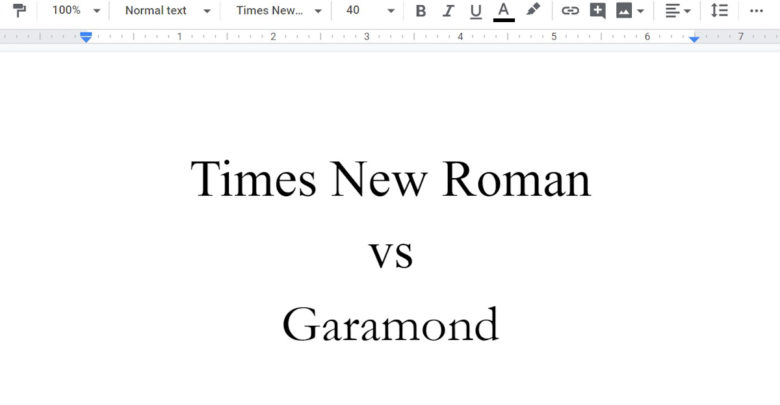This screenshot has width=780, height=405.
Task: Open the Normal text style dropdown
Action: tap(168, 10)
